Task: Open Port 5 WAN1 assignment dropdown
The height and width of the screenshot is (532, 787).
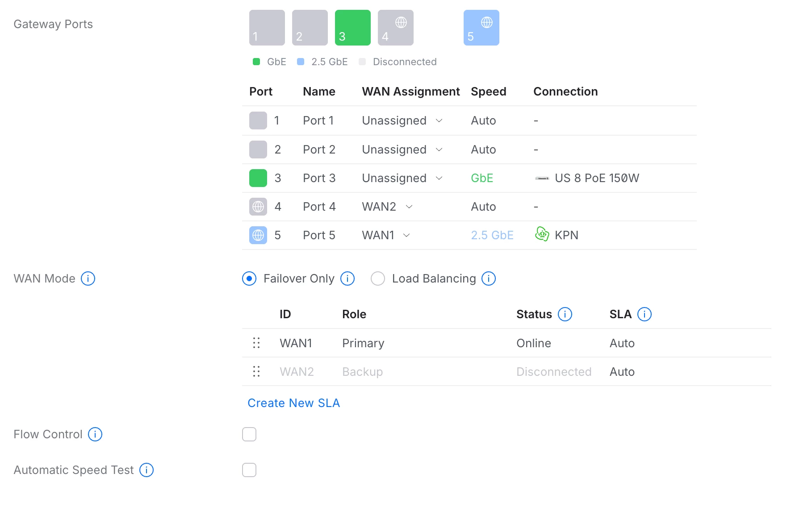Action: [x=386, y=235]
